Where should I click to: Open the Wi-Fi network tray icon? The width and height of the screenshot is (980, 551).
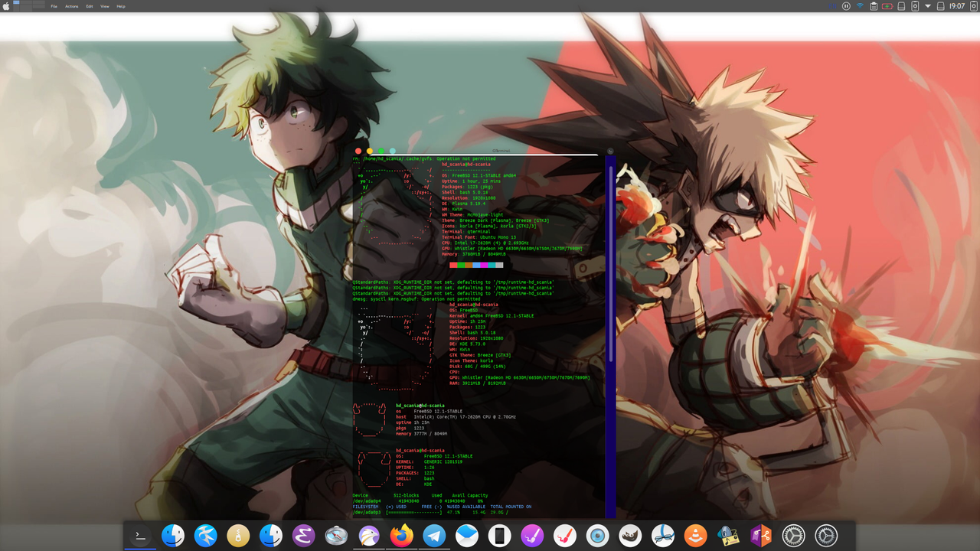pos(860,6)
